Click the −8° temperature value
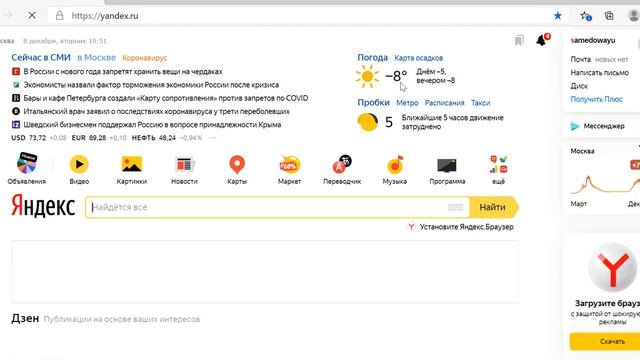640x360 pixels. (396, 76)
